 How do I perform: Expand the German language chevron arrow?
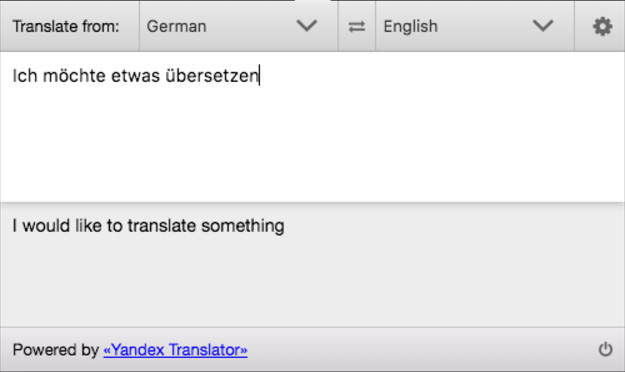[307, 26]
